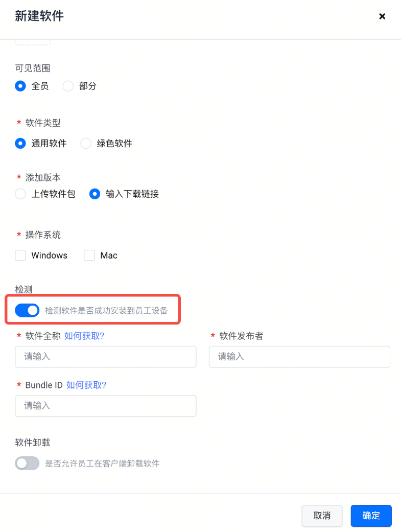Select 全员 visibility radio button
The width and height of the screenshot is (401, 532).
[20, 86]
